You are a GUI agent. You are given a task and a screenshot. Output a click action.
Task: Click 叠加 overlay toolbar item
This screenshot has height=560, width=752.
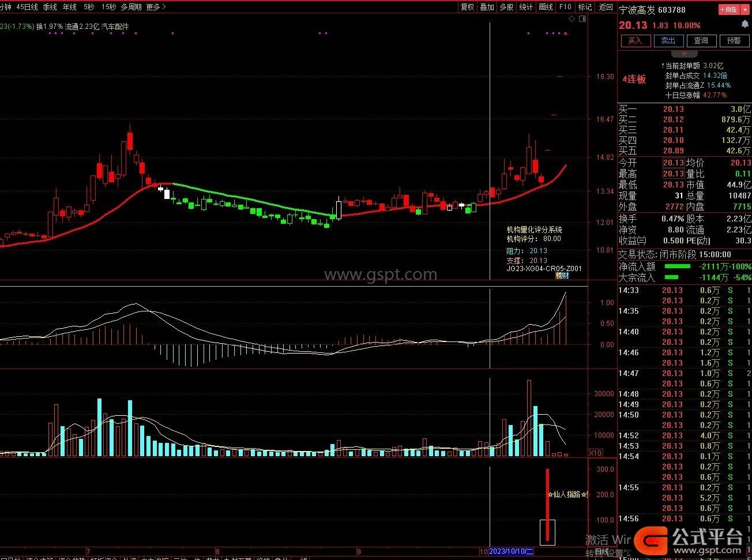pyautogui.click(x=487, y=7)
